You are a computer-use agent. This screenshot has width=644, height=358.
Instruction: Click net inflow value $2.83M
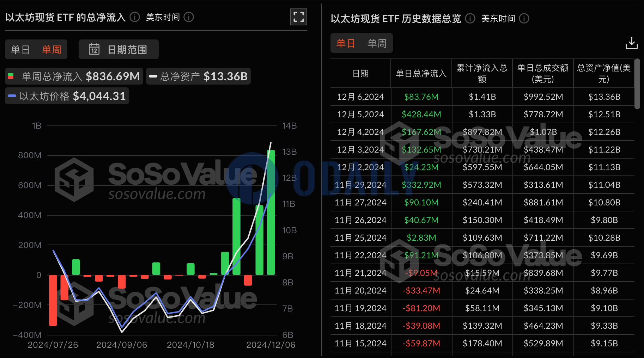[421, 237]
